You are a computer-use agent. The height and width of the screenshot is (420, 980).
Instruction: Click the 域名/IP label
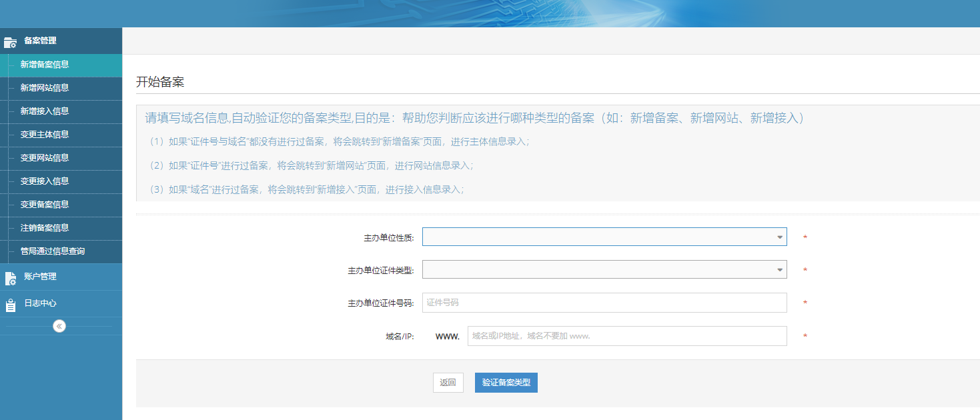400,337
